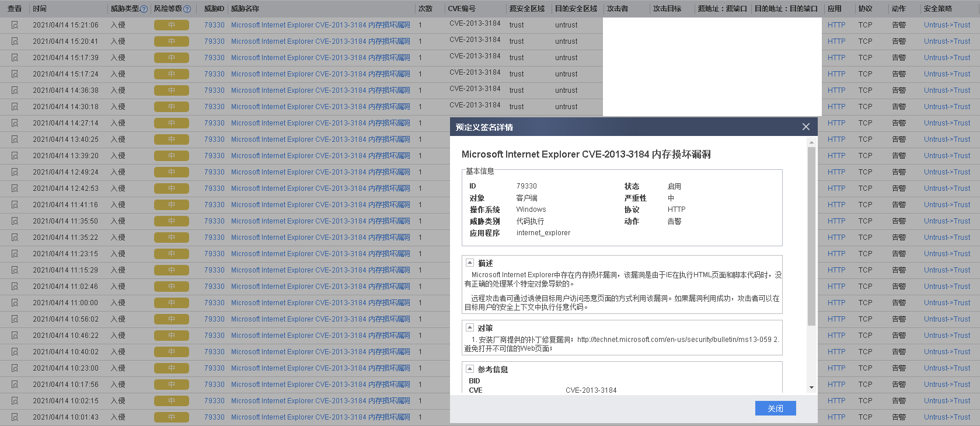Open threat ID 79330 in 15:21:06 row

214,25
